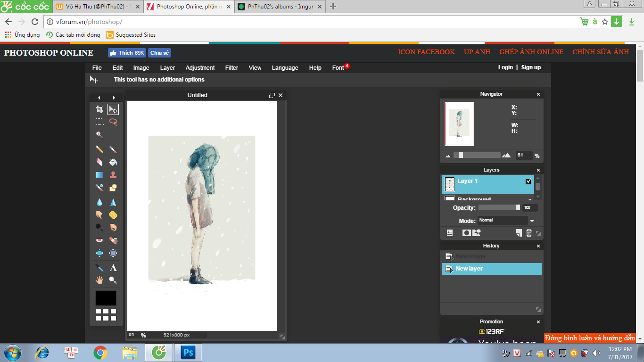The width and height of the screenshot is (644, 362).
Task: Click the Navigator preview thumbnail
Action: point(460,124)
